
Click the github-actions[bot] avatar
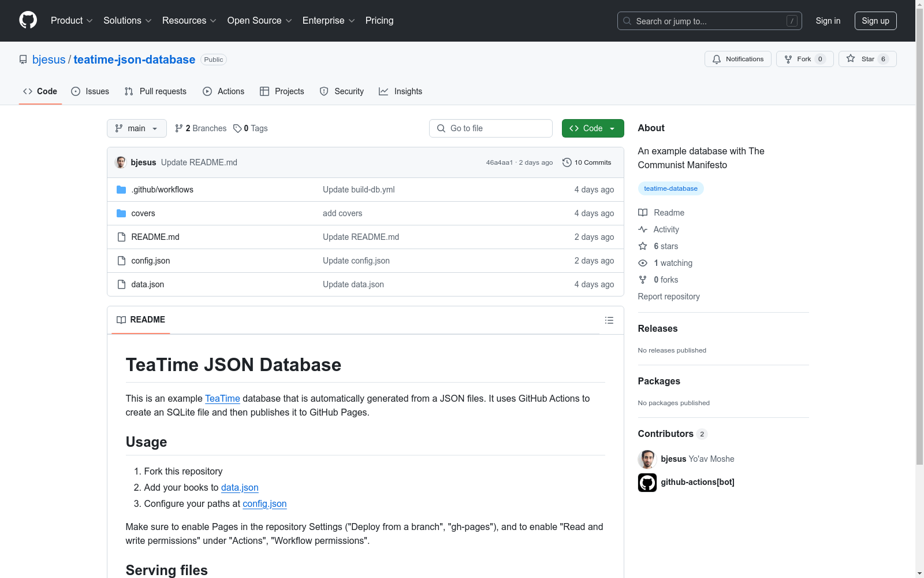point(647,482)
